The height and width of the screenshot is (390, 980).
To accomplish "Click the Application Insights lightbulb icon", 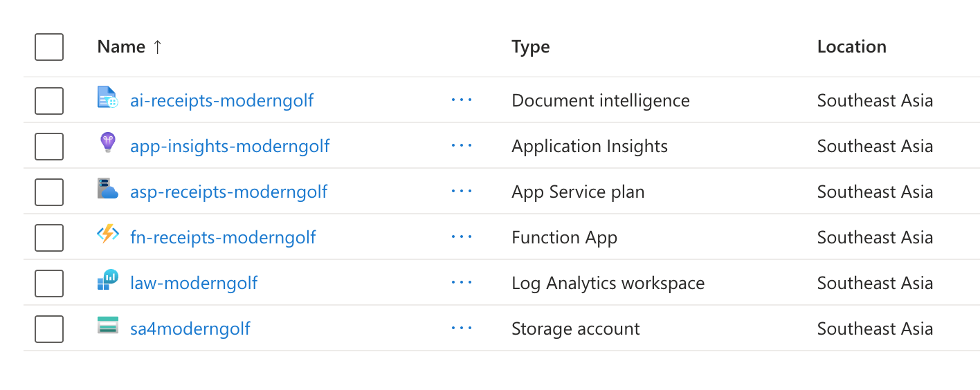I will tap(108, 143).
